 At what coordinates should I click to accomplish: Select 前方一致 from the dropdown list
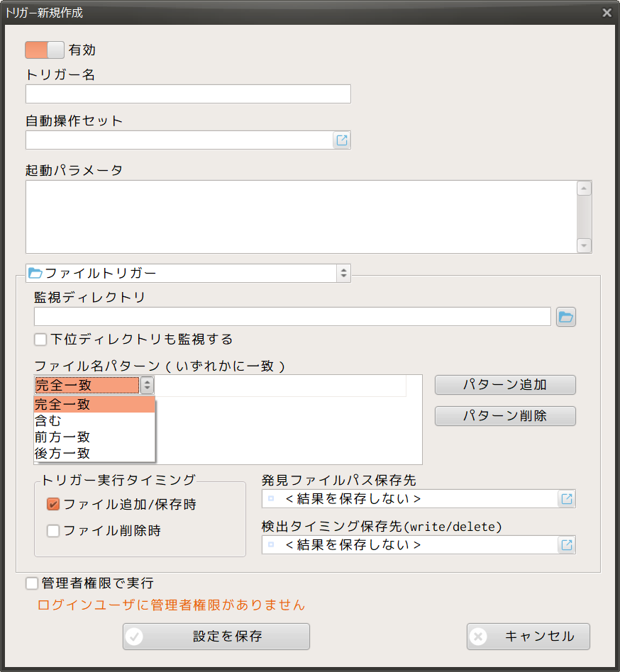(x=62, y=437)
